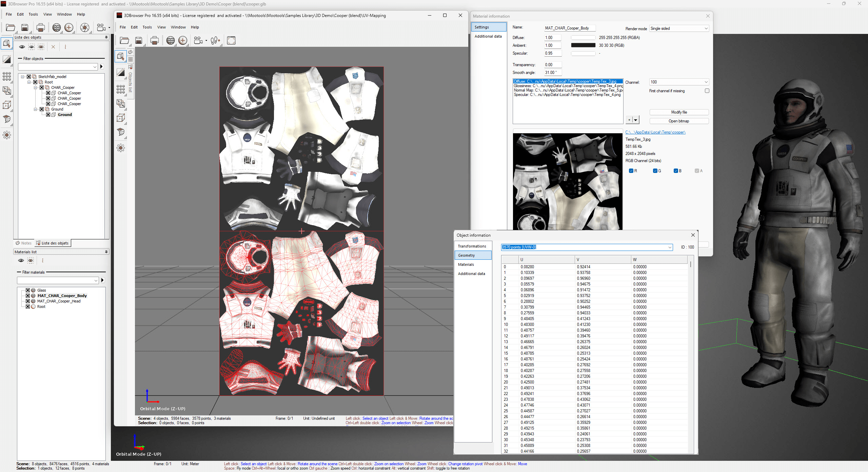
Task: Click the Ambient dark color swatch
Action: click(583, 45)
